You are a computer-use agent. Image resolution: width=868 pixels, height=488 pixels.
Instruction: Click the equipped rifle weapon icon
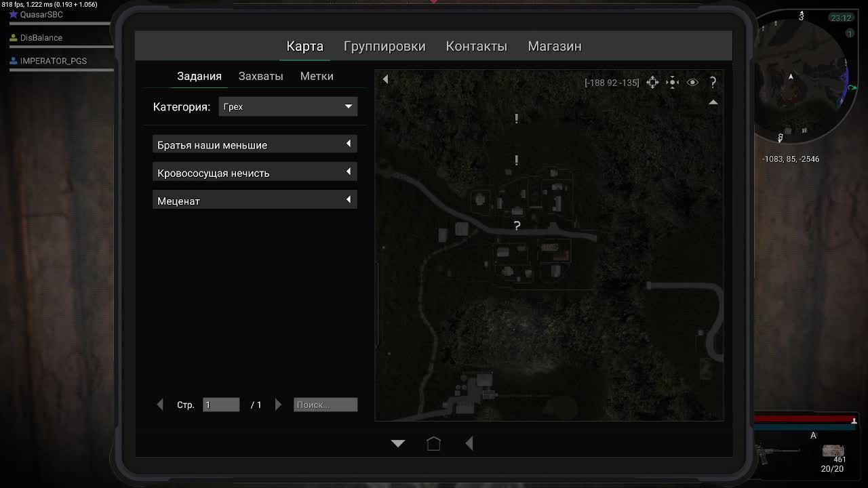[778, 453]
